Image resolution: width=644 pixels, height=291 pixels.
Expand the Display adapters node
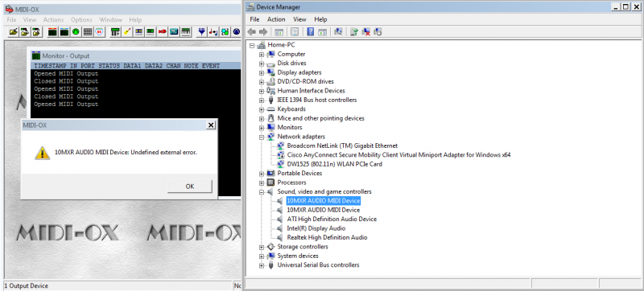click(x=262, y=72)
